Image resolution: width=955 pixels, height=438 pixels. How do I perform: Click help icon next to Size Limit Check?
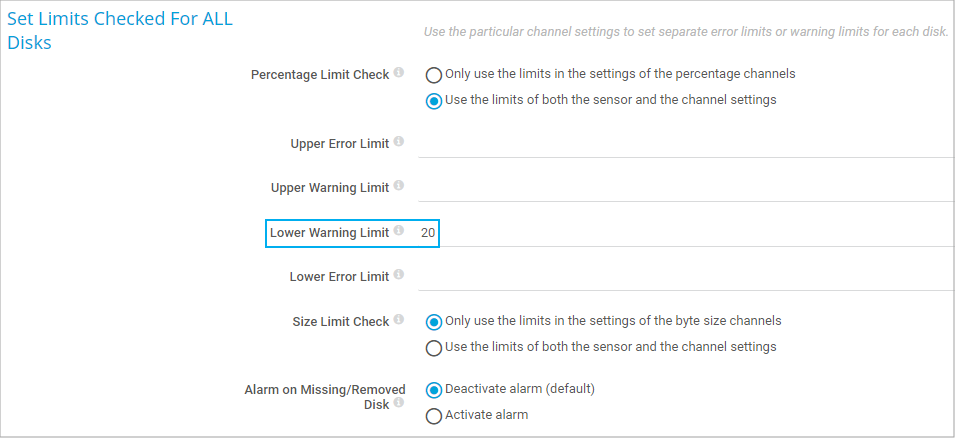[x=399, y=320]
